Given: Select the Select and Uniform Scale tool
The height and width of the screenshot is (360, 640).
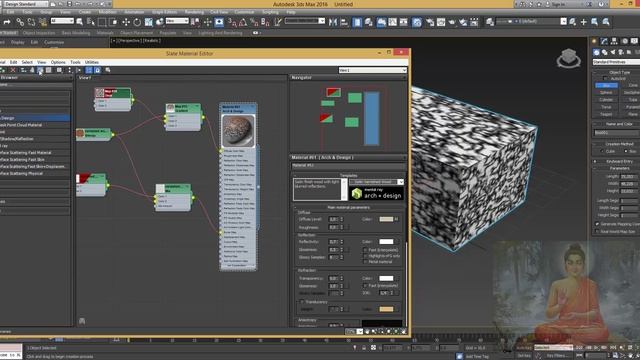Looking at the screenshot, I should [149, 22].
